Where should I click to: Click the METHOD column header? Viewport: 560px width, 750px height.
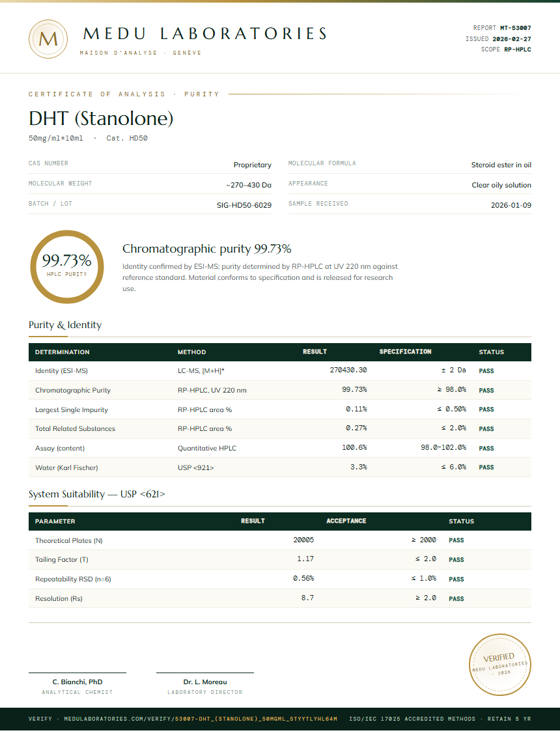(x=192, y=352)
